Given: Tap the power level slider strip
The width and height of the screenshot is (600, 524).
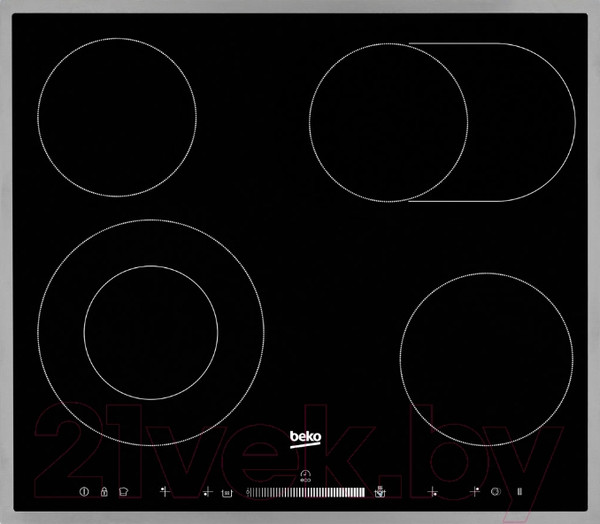Looking at the screenshot, I should [x=305, y=492].
